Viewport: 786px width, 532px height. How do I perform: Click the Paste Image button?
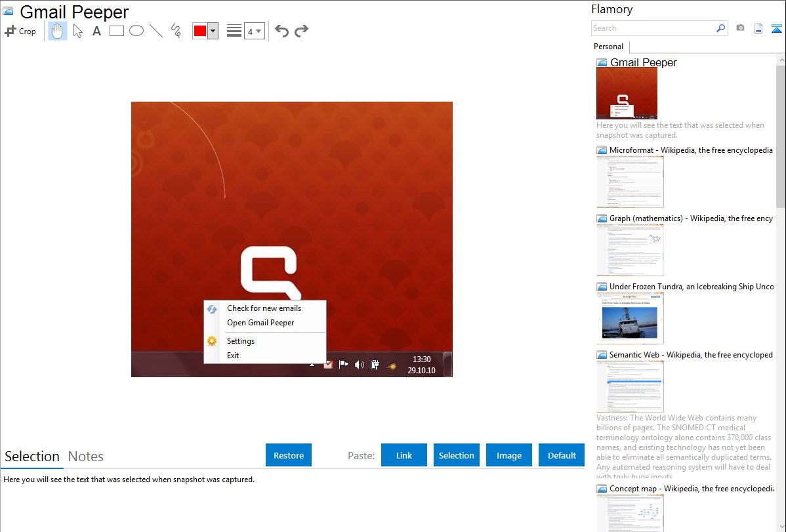tap(508, 455)
